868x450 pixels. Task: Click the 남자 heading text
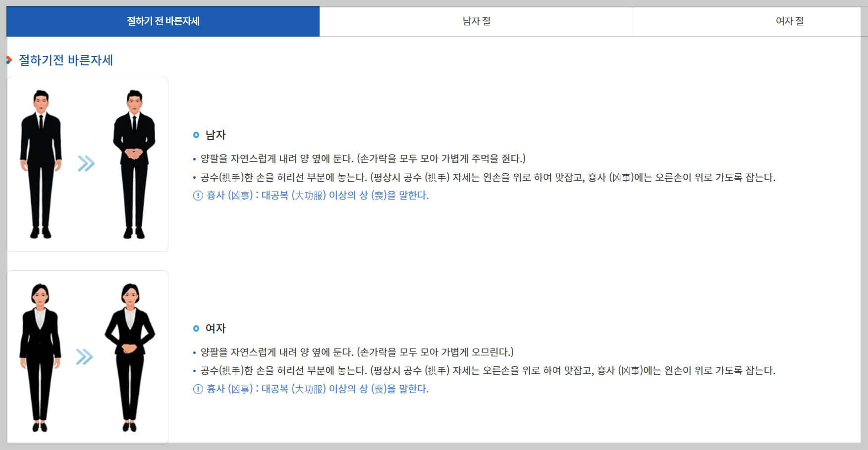point(213,134)
